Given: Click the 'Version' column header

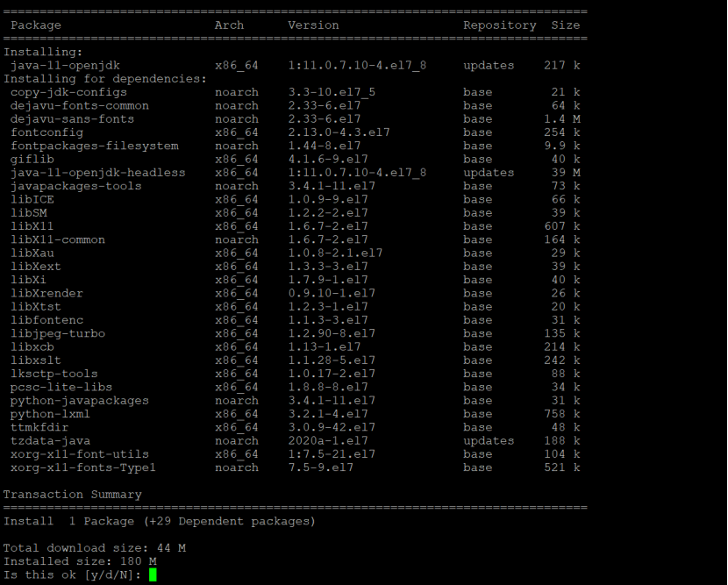Looking at the screenshot, I should click(313, 25).
